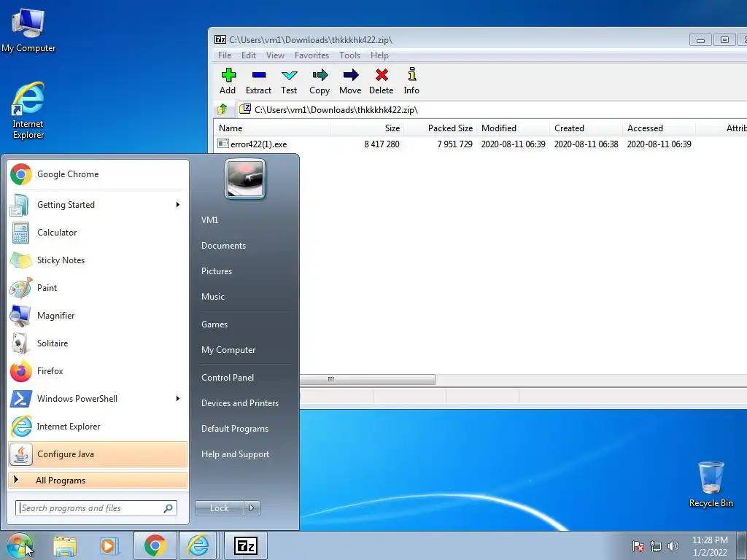Open Windows Explorer from the taskbar
This screenshot has width=747, height=560.
click(65, 545)
